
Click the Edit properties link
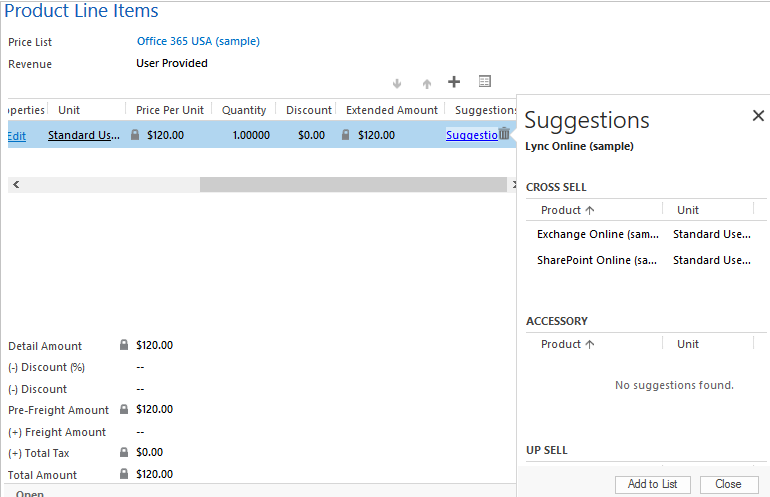pos(17,136)
